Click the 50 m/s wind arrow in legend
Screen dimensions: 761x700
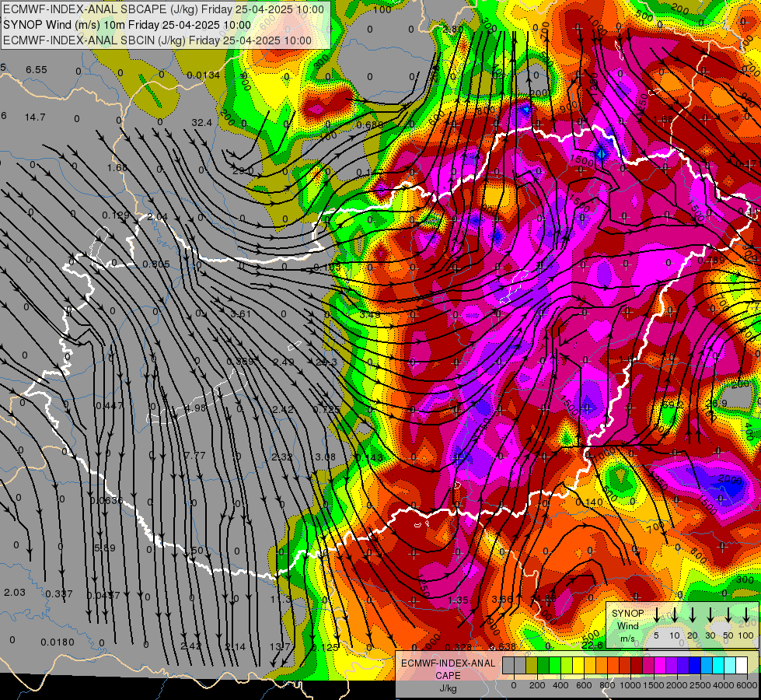(x=728, y=615)
